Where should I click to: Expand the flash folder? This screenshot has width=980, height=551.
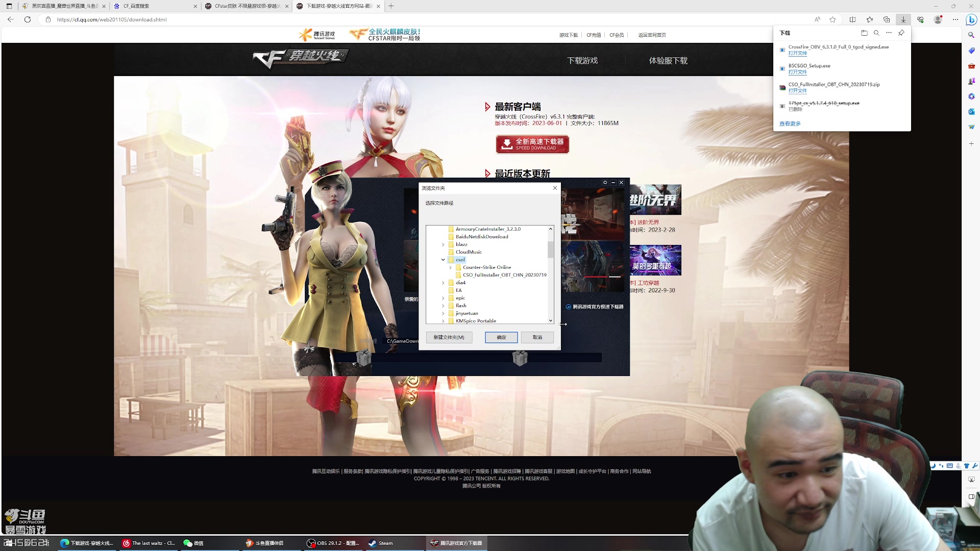click(443, 306)
